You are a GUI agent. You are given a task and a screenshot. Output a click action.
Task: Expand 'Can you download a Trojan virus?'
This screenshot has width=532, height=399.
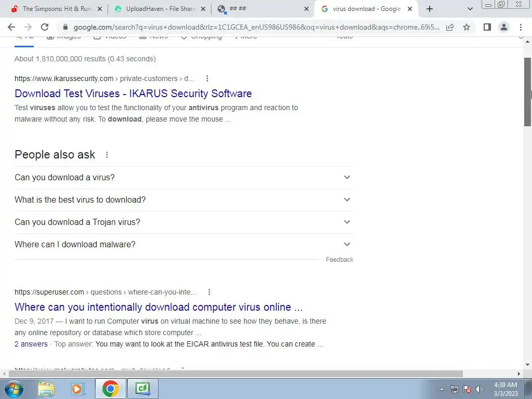click(184, 222)
